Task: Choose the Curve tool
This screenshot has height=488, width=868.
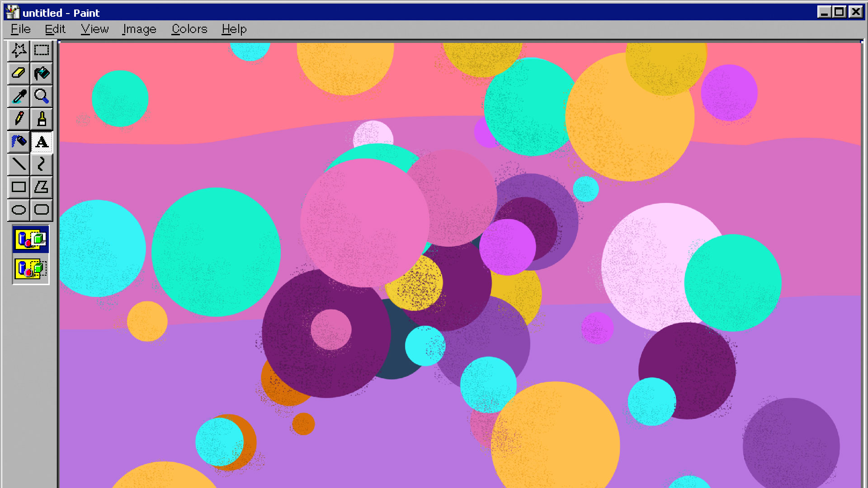Action: click(x=42, y=164)
